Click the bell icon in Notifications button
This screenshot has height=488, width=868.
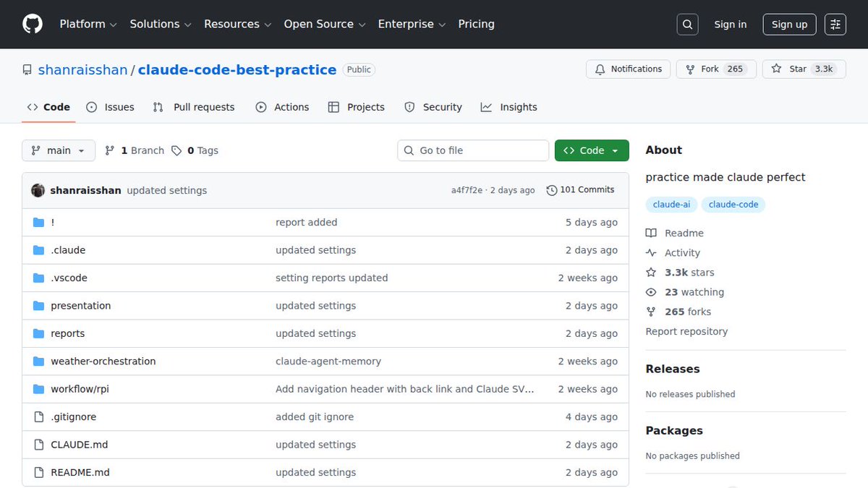pos(600,69)
